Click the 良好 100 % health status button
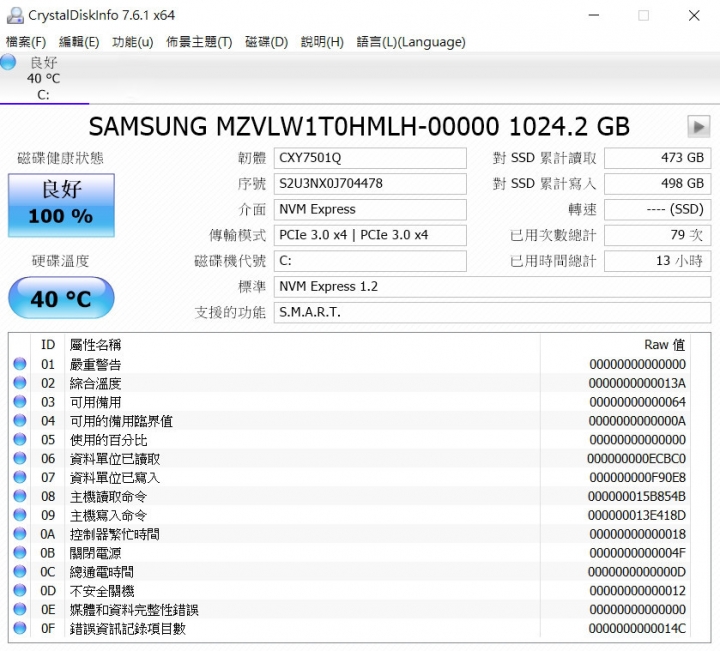 [x=61, y=205]
